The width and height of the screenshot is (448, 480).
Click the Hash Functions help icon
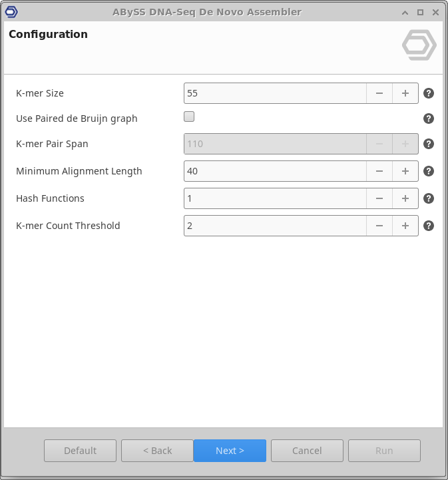[x=429, y=198]
